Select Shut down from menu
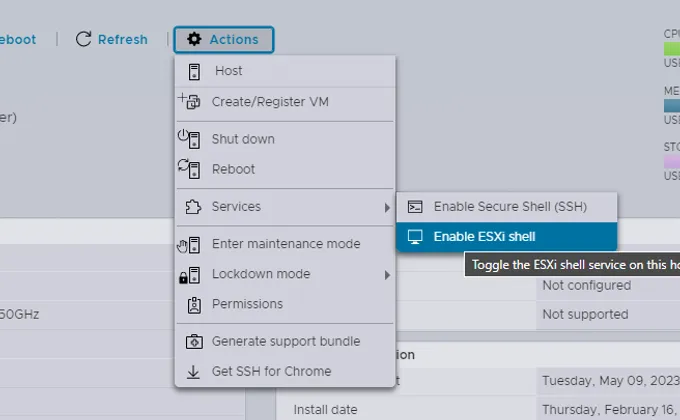 tap(285, 139)
